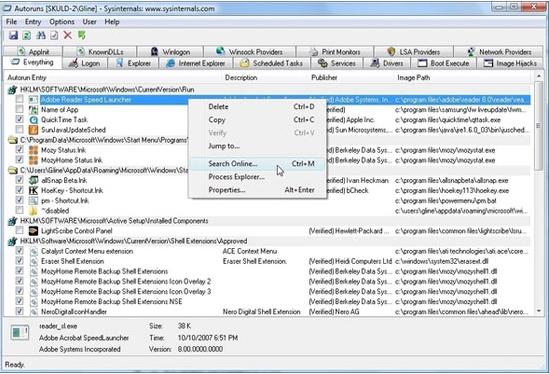This screenshot has height=374, width=549.
Task: Click the ^disabled folder icon
Action: [33, 211]
